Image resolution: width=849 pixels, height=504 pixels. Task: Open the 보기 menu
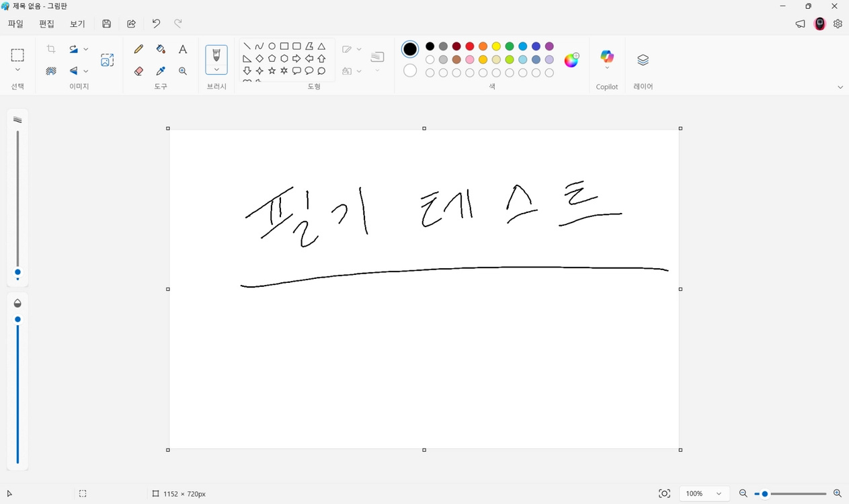(77, 24)
